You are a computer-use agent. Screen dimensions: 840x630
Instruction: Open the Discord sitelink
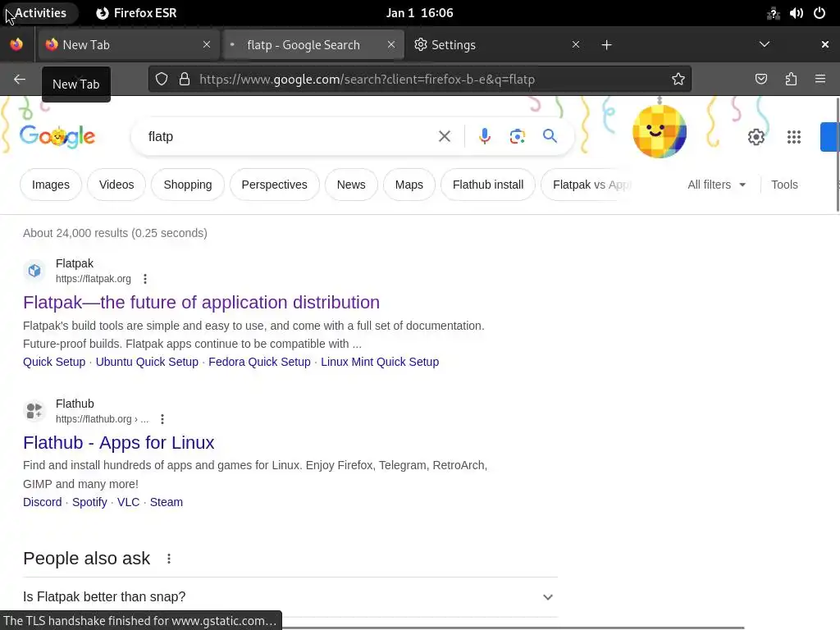point(43,503)
